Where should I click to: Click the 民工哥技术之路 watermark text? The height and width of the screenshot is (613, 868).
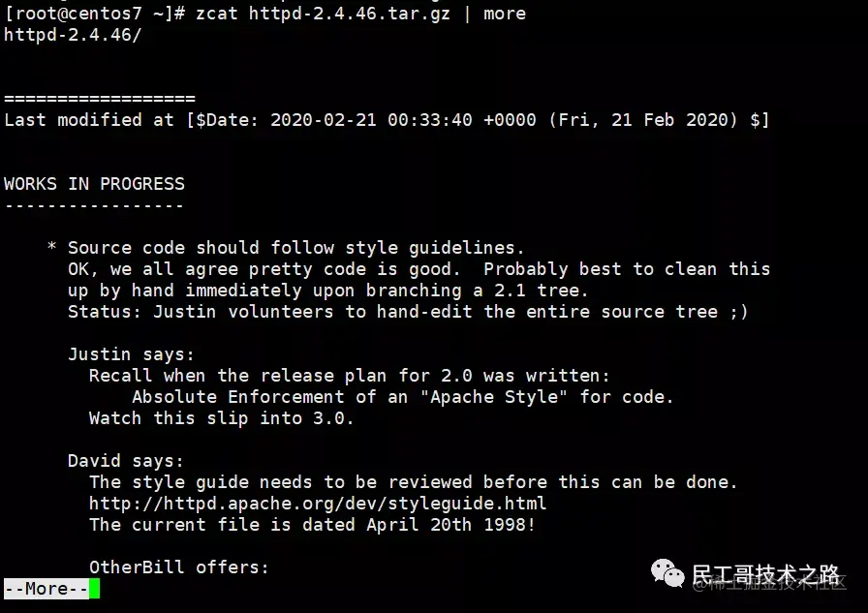tap(766, 575)
